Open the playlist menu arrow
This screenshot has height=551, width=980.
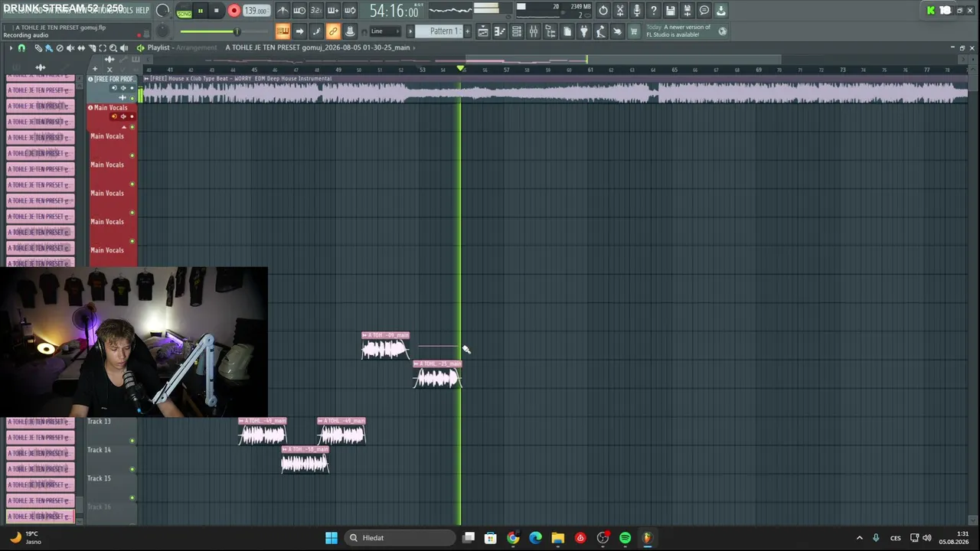(x=11, y=47)
